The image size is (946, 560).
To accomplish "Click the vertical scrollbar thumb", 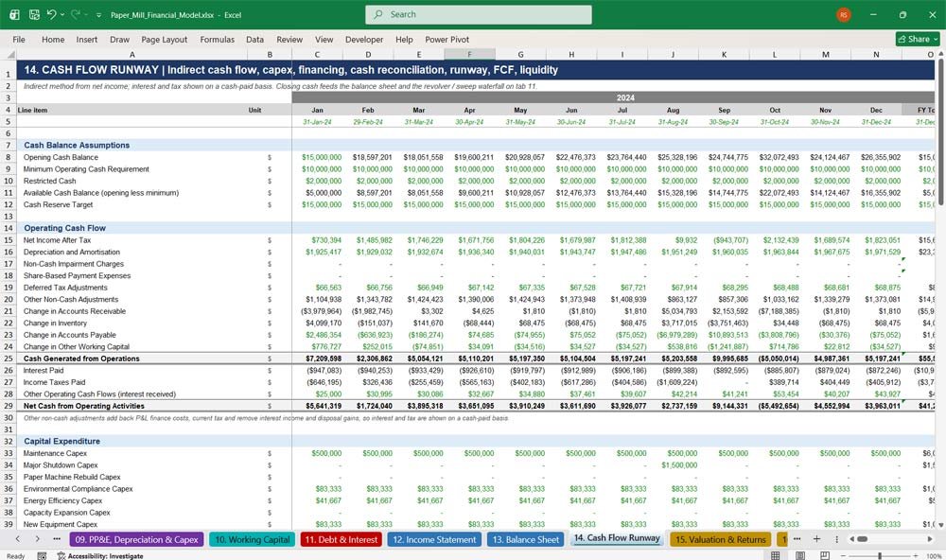I will click(x=940, y=131).
